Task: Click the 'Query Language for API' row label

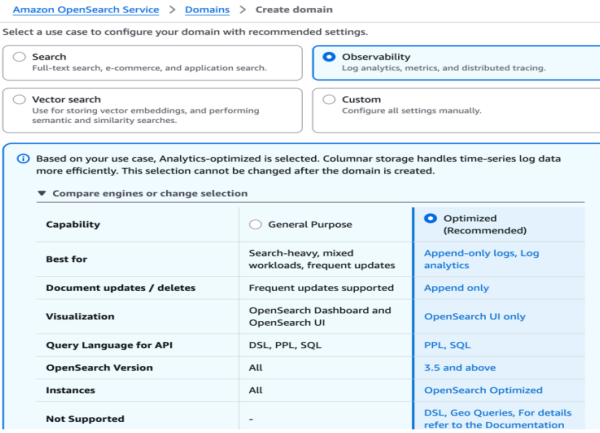Action: coord(109,345)
